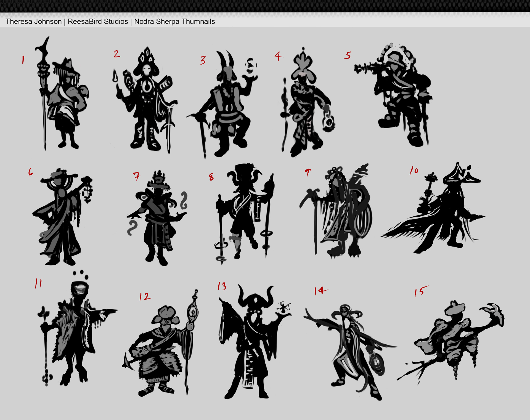Screen dimensions: 530x420
Task: Click the red handwritten number 5
Action: 348,55
